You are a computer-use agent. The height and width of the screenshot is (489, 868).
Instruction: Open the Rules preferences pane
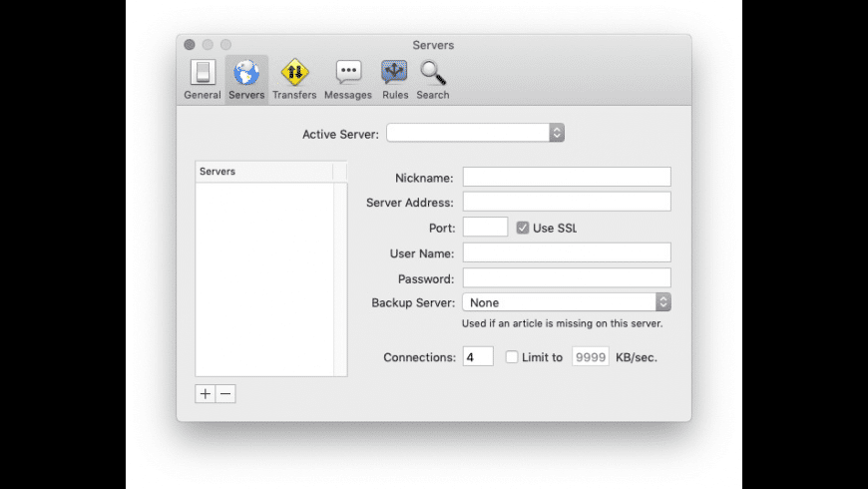[x=395, y=80]
